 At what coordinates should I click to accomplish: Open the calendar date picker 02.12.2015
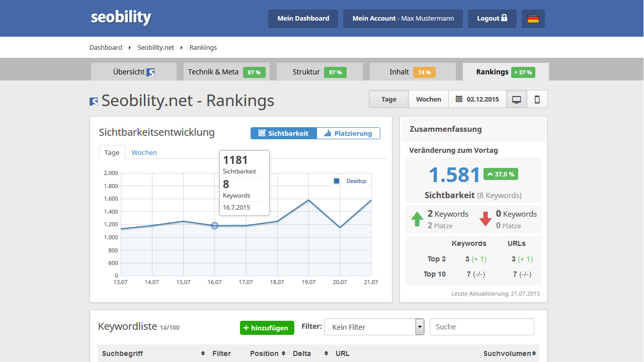(x=477, y=100)
